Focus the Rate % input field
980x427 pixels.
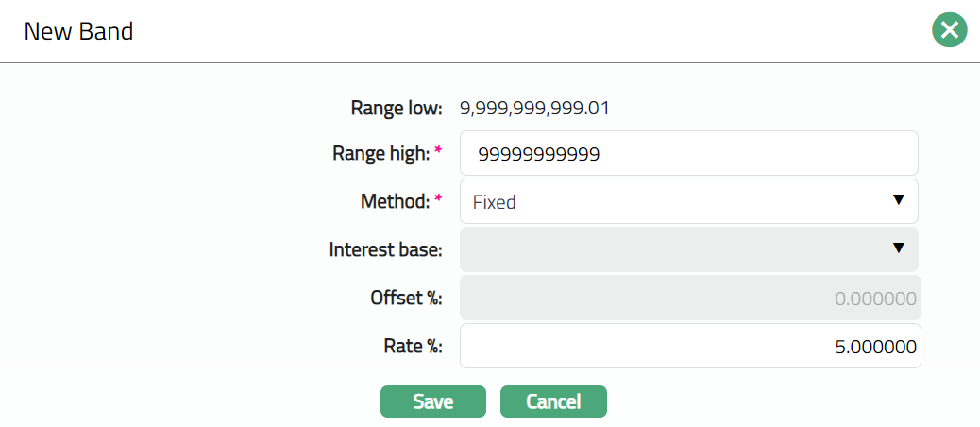689,347
